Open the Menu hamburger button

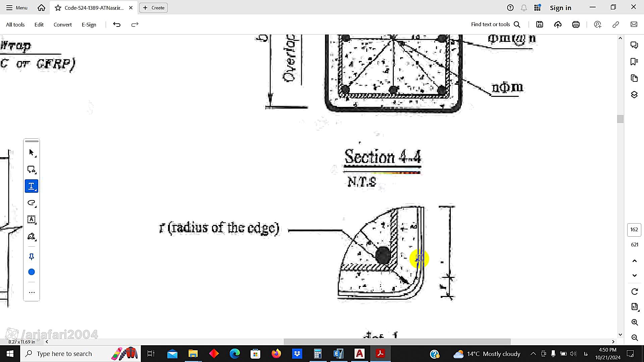pyautogui.click(x=17, y=7)
